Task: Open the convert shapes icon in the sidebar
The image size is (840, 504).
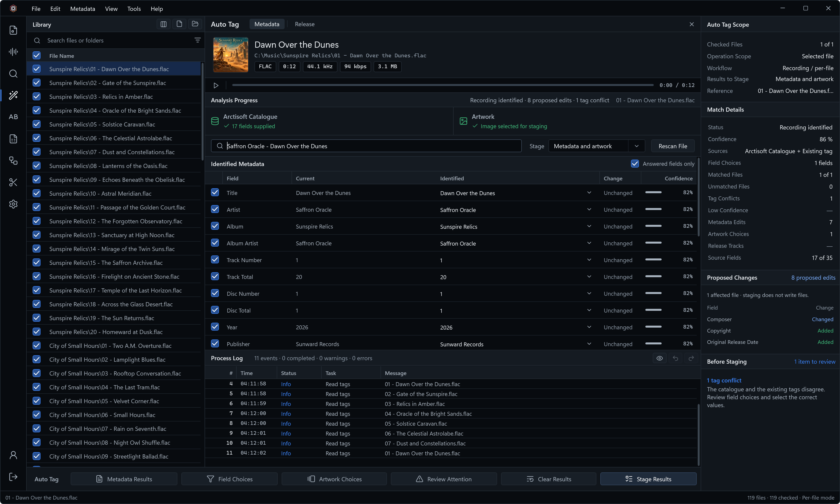Action: pos(13,161)
